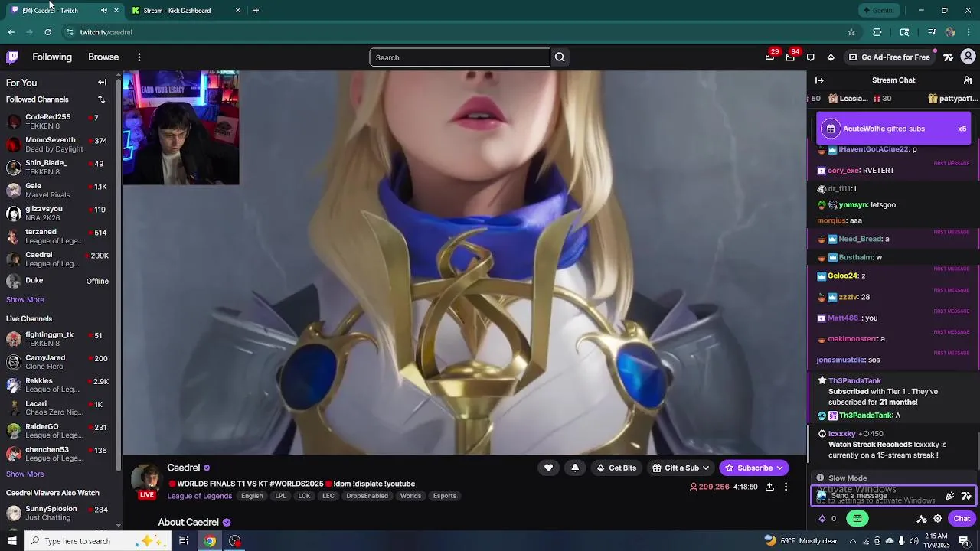Click the Get Bits diamond icon in top bar

click(x=831, y=57)
